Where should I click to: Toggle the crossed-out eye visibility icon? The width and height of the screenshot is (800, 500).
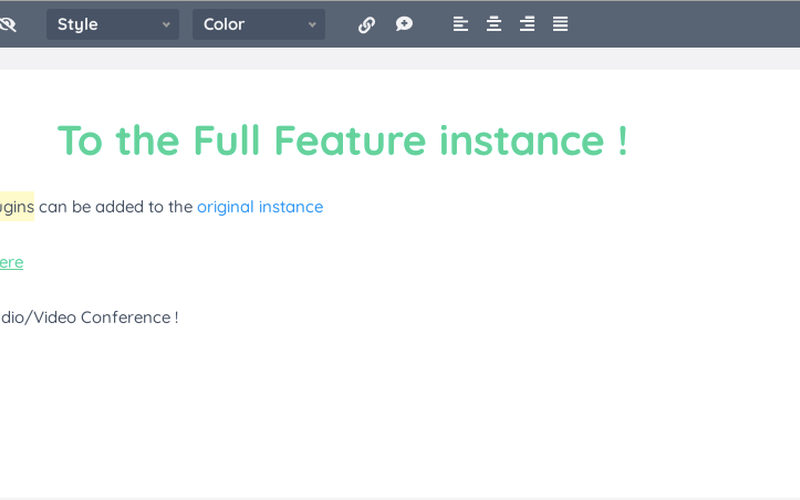click(x=8, y=24)
